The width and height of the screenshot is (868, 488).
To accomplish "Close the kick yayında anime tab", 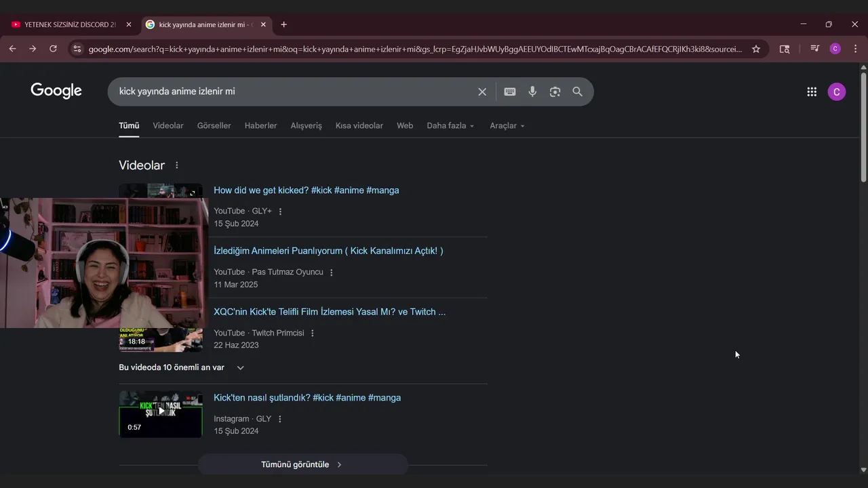I will tap(263, 24).
